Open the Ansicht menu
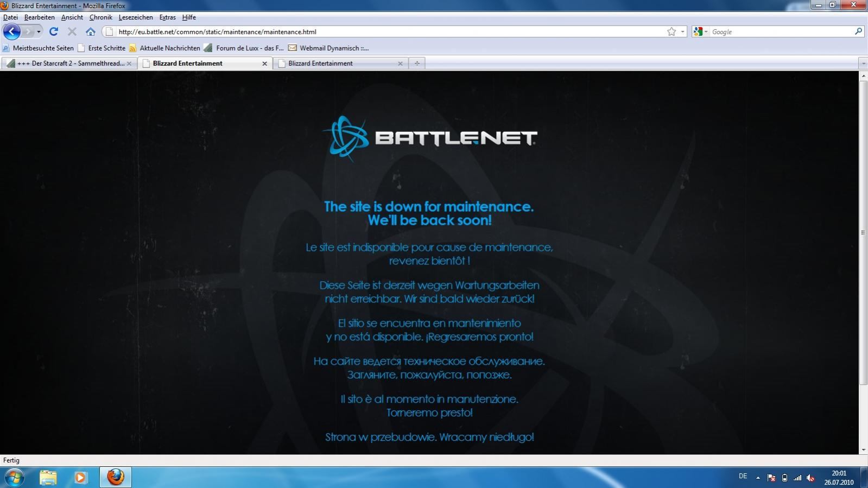The width and height of the screenshot is (868, 488). [x=72, y=17]
